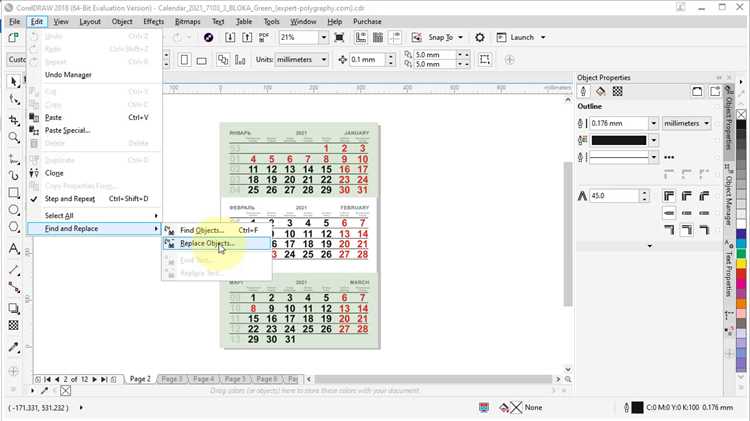Switch to Page 3 tab
Image resolution: width=750 pixels, height=421 pixels.
[x=171, y=379]
